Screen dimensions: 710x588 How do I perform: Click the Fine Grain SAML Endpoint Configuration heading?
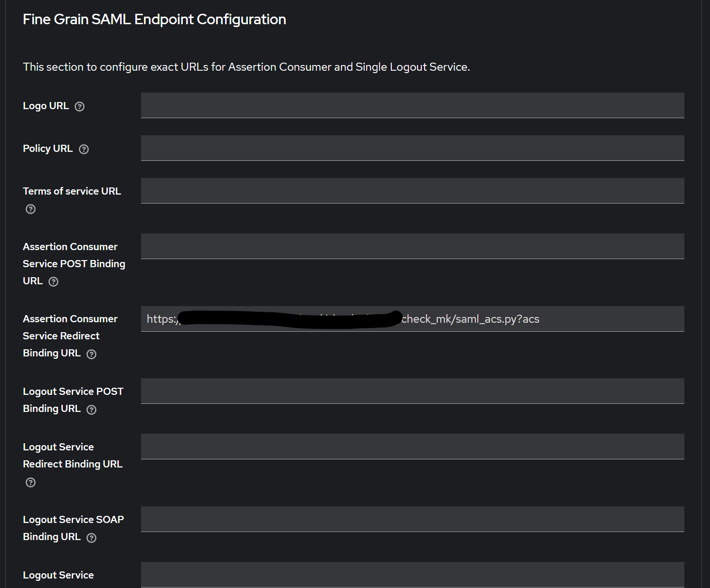154,19
